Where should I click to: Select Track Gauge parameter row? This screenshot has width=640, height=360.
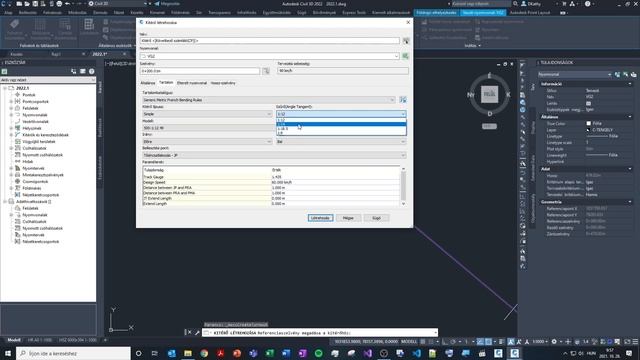[x=271, y=177]
